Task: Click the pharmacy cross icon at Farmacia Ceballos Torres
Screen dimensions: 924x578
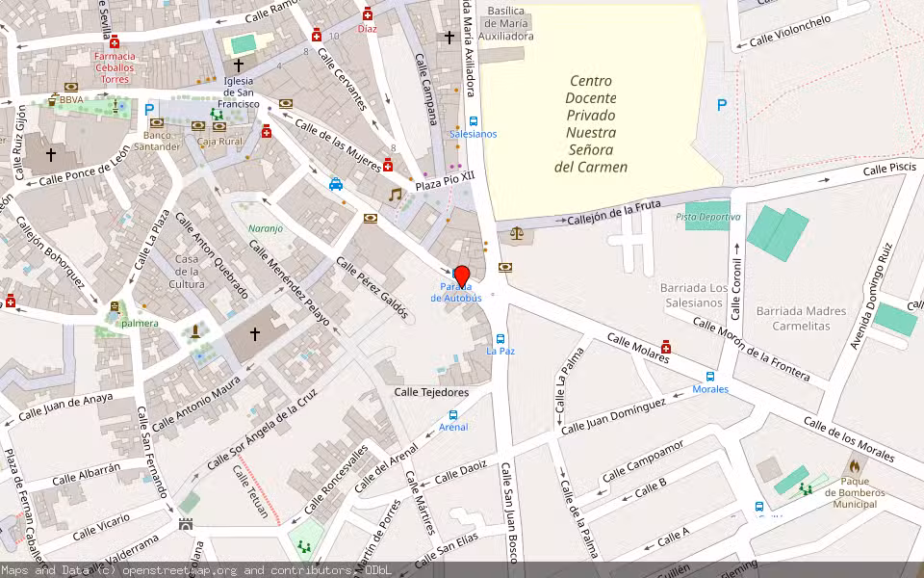Action: tap(114, 42)
